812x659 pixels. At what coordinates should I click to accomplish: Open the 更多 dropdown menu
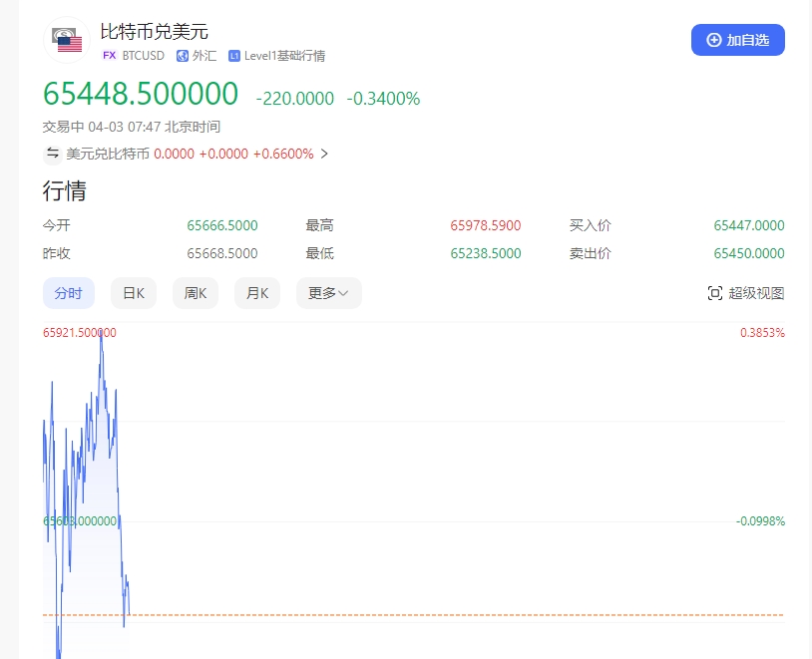pos(328,292)
